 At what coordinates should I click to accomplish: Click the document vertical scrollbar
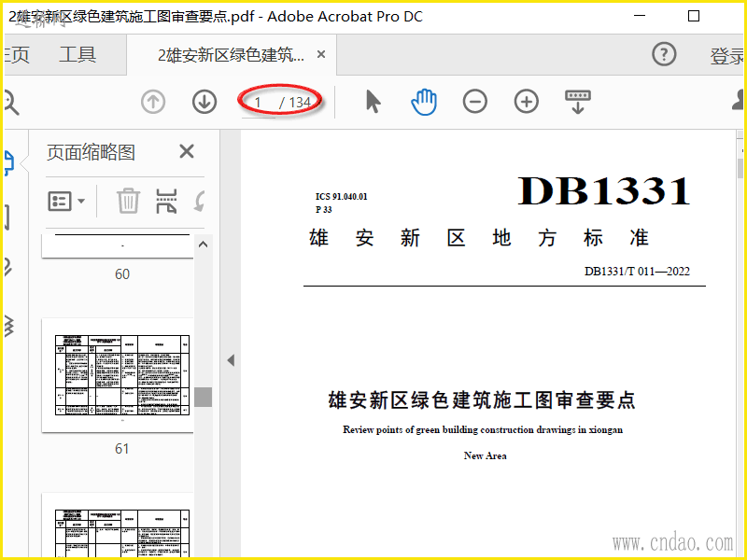pyautogui.click(x=740, y=168)
